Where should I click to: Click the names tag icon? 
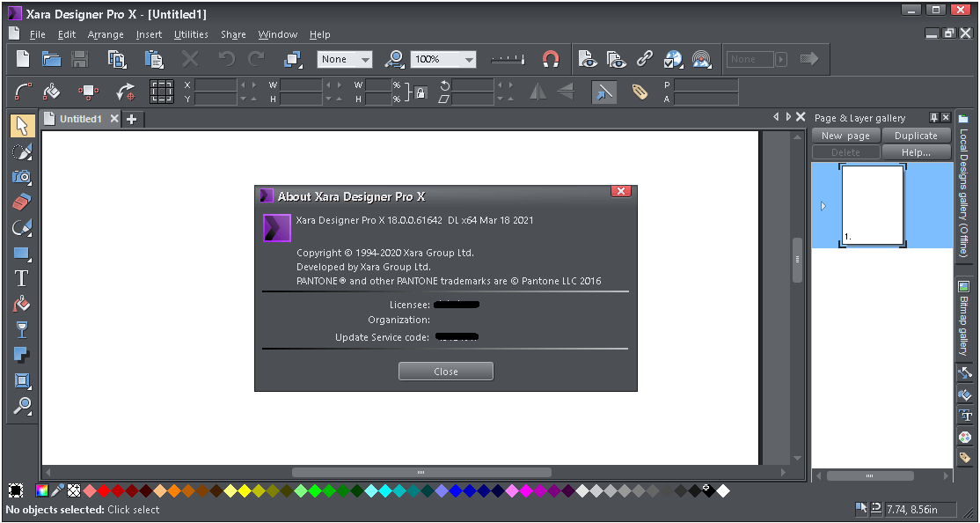(x=639, y=92)
